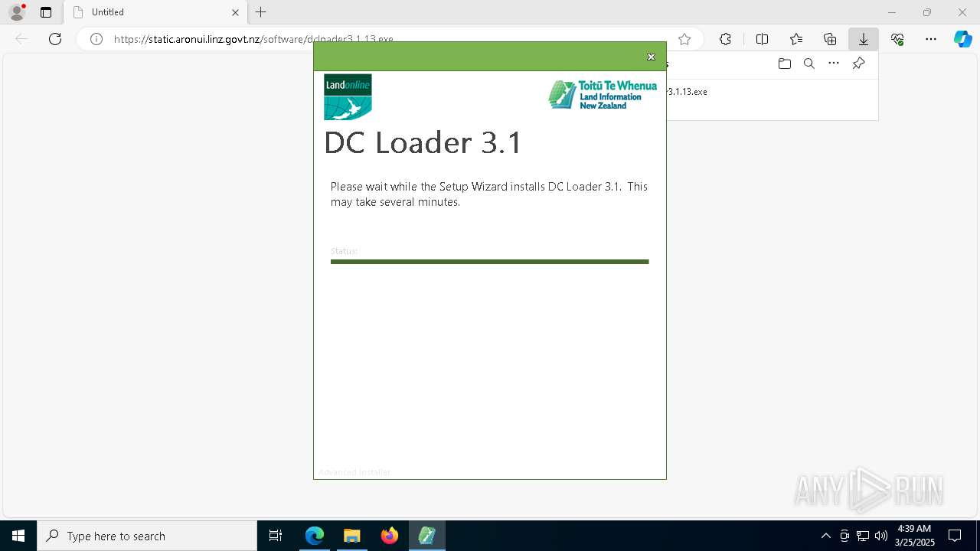The height and width of the screenshot is (551, 980).
Task: Open the Windows Start menu
Action: coord(18,536)
